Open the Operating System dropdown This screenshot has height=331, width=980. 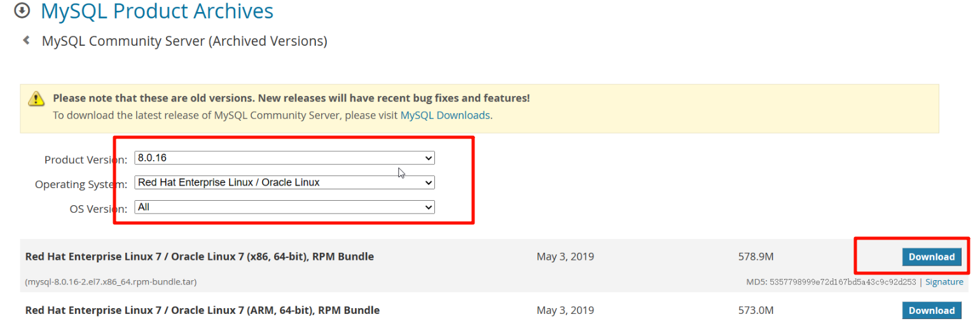[284, 182]
